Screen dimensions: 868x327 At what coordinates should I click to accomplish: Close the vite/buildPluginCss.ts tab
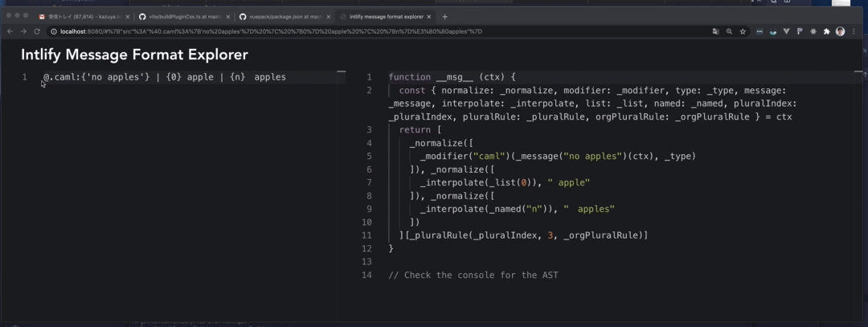point(227,17)
